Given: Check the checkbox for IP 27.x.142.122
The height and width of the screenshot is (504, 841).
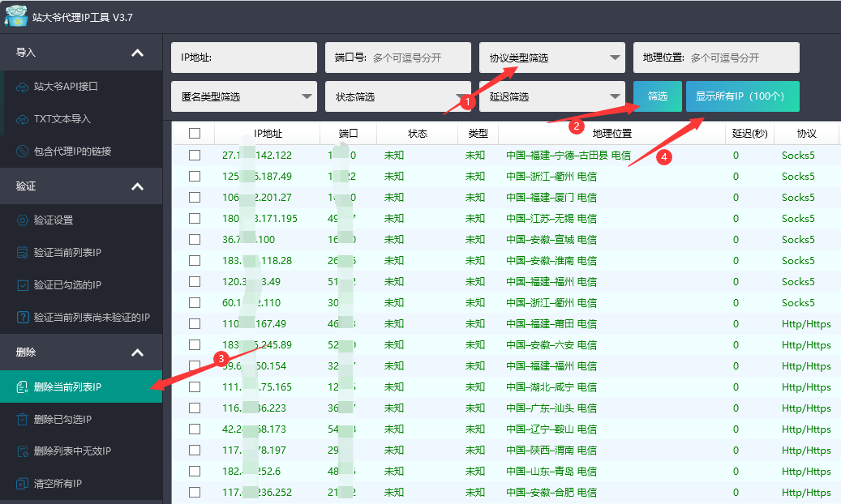Looking at the screenshot, I should [x=194, y=154].
